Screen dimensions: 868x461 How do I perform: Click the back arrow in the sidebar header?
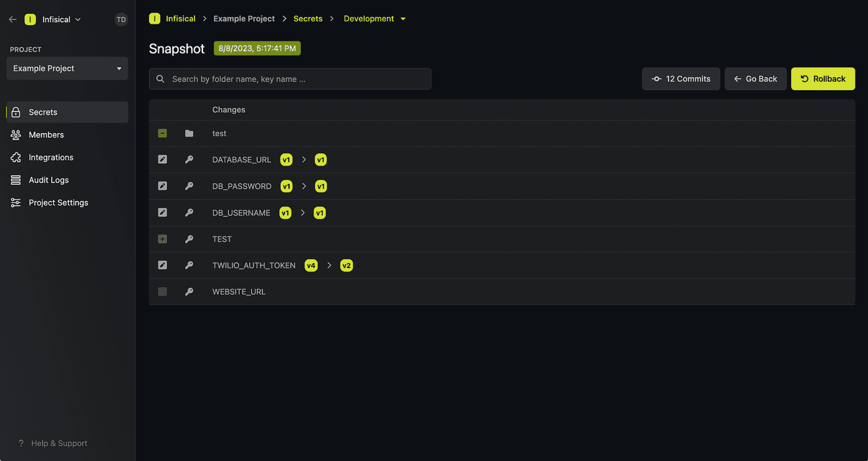pyautogui.click(x=13, y=20)
